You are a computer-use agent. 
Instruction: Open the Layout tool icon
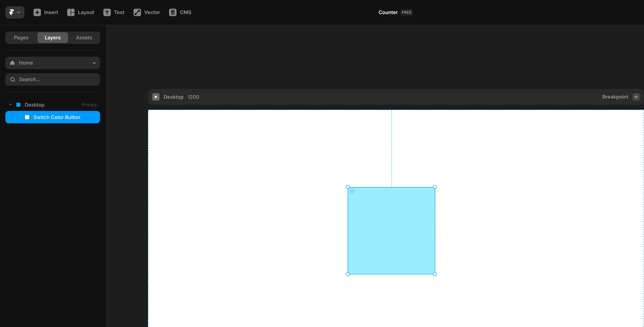click(x=71, y=12)
